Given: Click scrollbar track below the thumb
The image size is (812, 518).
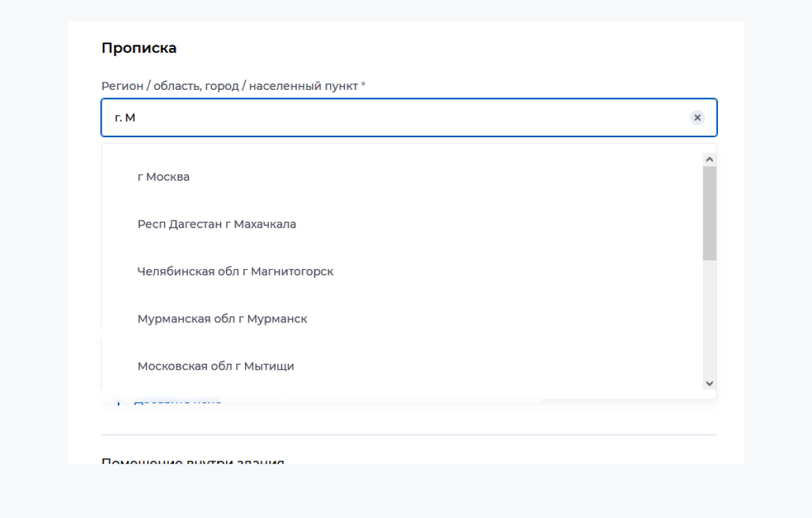Looking at the screenshot, I should tap(709, 318).
